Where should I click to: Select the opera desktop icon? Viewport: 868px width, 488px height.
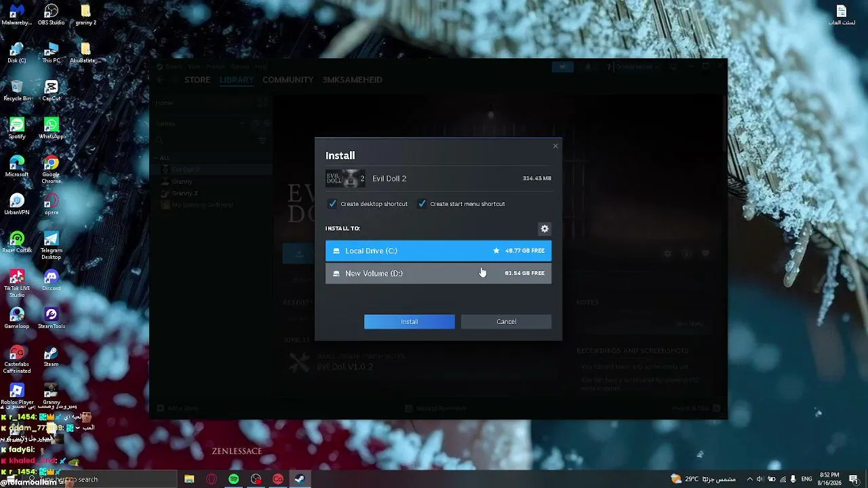point(51,205)
